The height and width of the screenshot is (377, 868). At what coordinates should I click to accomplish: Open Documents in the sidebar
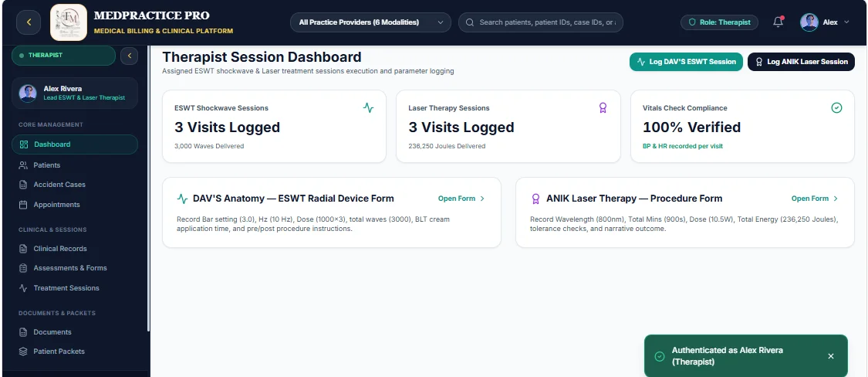[x=75, y=332]
